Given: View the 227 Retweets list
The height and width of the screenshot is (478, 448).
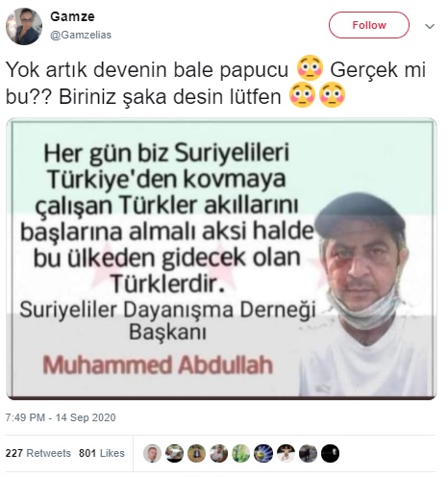Looking at the screenshot, I should coord(38,453).
